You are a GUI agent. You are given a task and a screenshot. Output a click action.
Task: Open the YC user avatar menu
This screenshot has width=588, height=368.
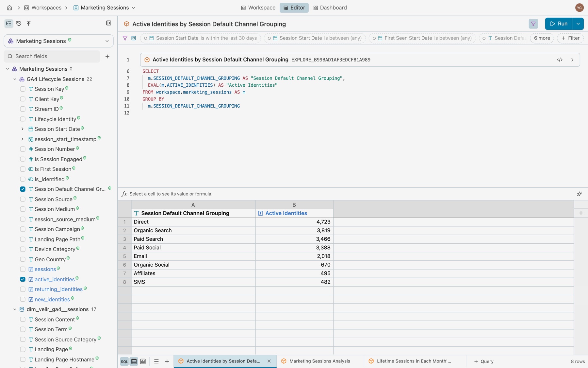(579, 8)
